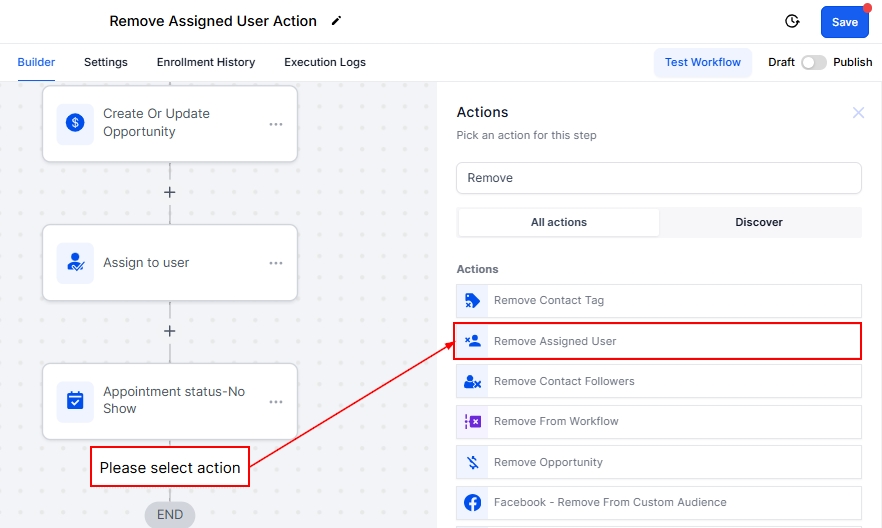Click the Appointment status calendar icon
This screenshot has height=528, width=882.
pyautogui.click(x=75, y=401)
